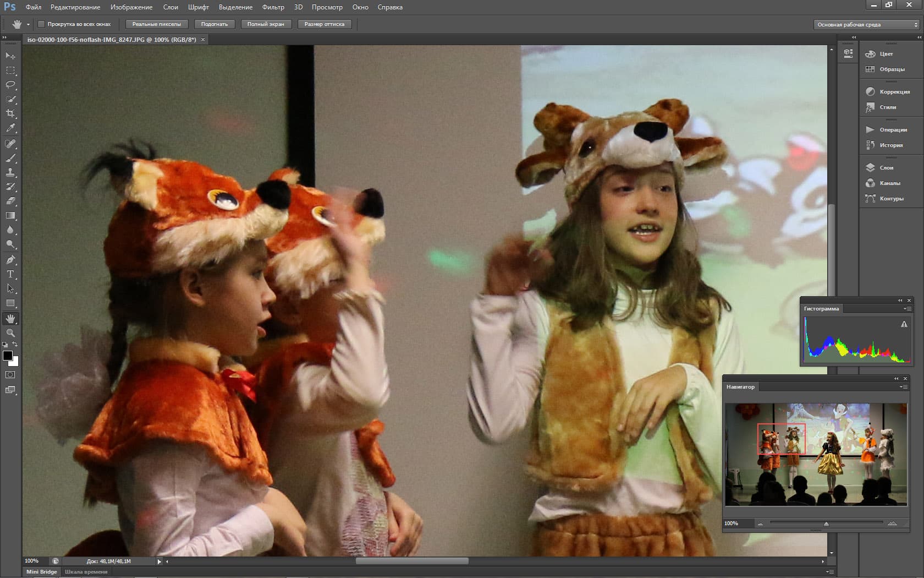Click the Navigator zoom slider

826,523
